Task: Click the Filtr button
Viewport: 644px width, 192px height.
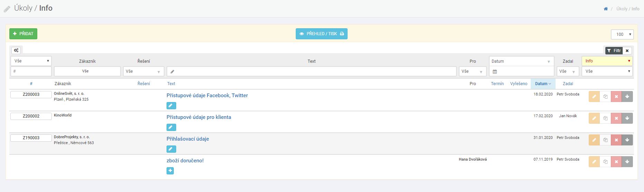Action: click(x=614, y=51)
